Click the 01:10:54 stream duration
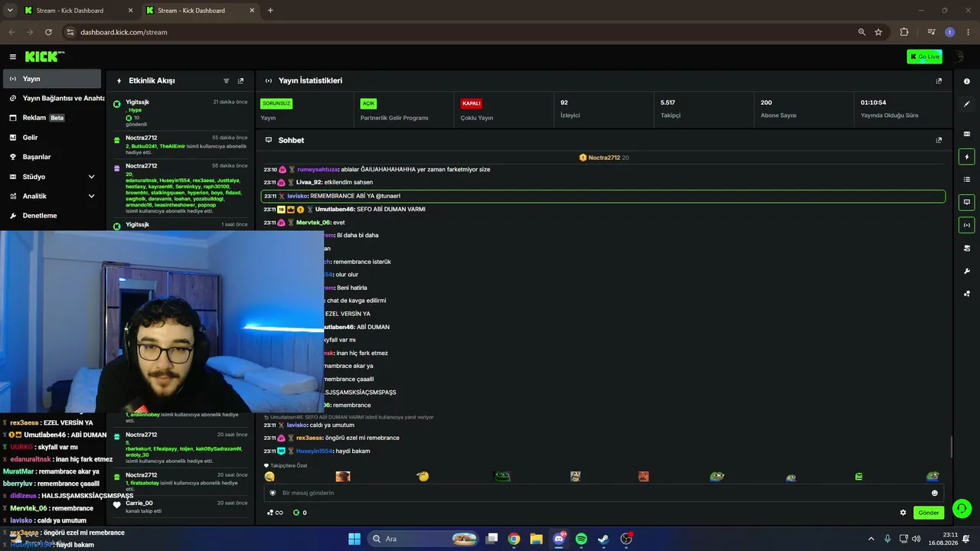 874,103
